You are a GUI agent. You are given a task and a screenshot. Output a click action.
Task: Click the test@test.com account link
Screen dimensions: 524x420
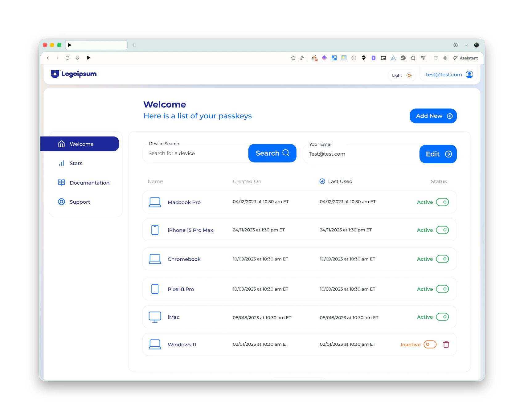click(x=449, y=75)
